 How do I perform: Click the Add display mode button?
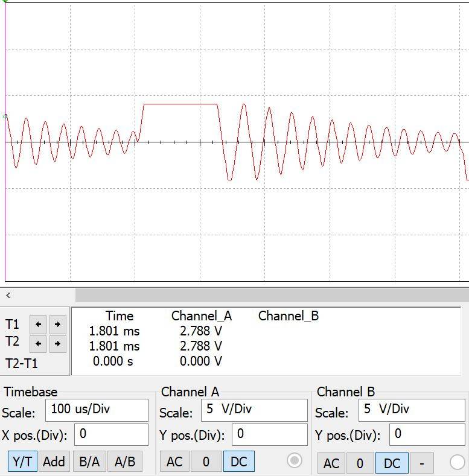click(54, 462)
